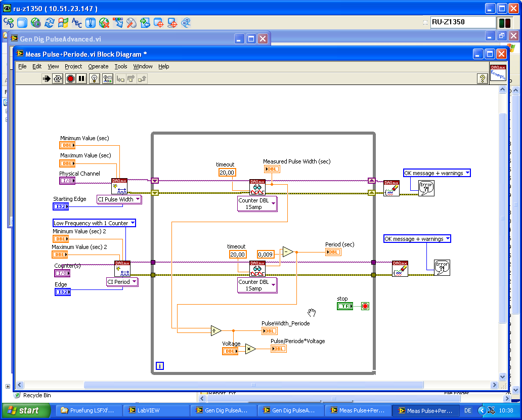Screen dimensions: 522x420
Task: Select the Subtract function node
Action: coord(288,252)
